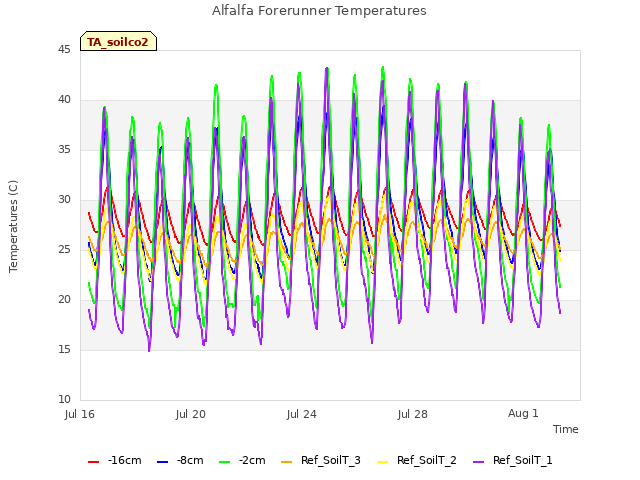
Task: Click the orange Ref_SoilT_3 legend marker
Action: pos(287,462)
